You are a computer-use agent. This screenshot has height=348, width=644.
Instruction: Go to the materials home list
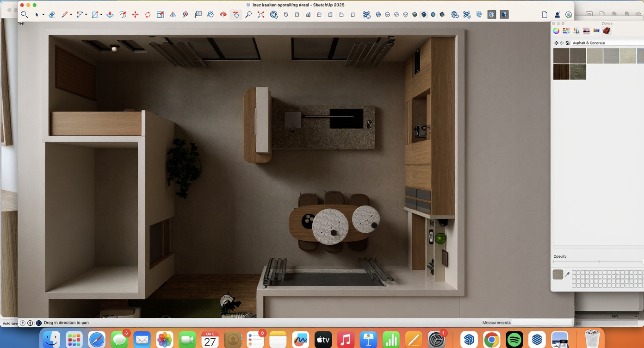tap(567, 43)
